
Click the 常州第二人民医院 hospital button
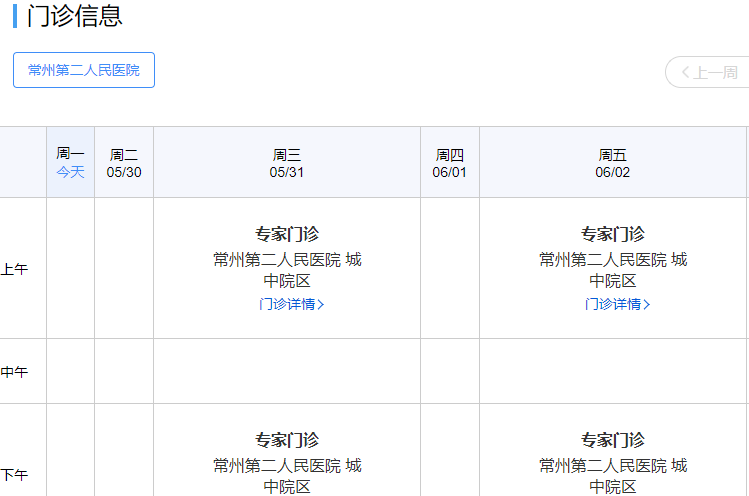tap(84, 70)
